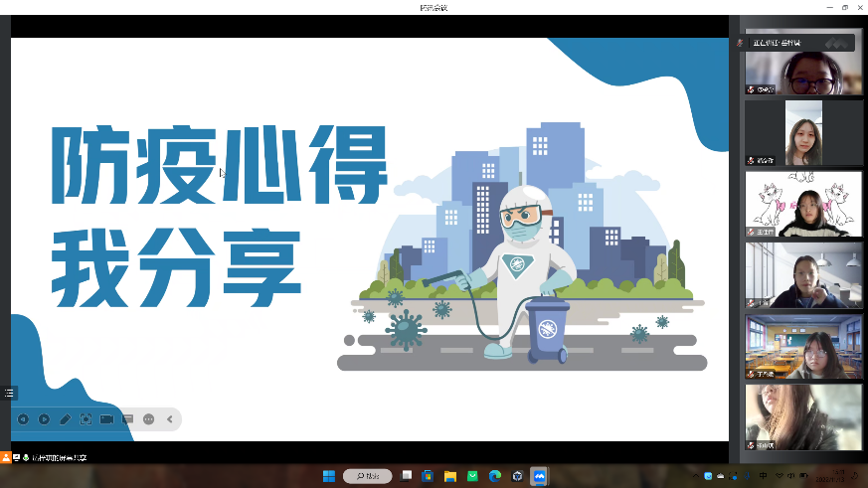The width and height of the screenshot is (868, 488).
Task: Open Microsoft Edge from the taskbar
Action: click(494, 476)
